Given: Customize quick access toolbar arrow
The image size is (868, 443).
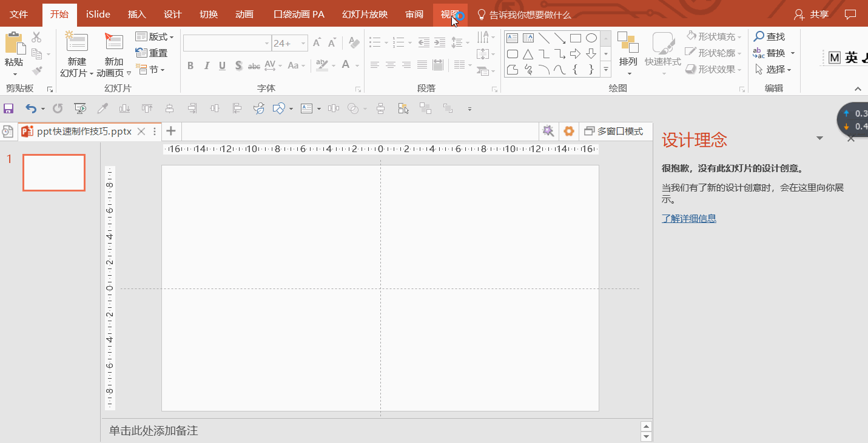Looking at the screenshot, I should point(469,109).
